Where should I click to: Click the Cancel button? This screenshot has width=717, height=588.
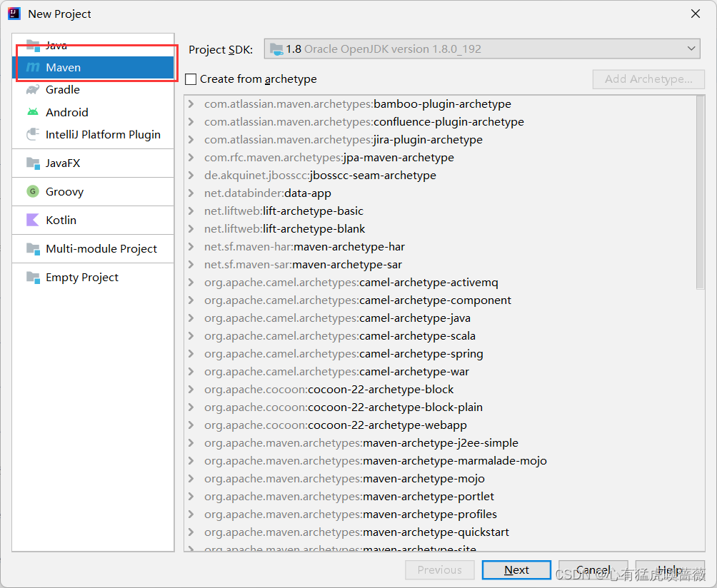pos(593,570)
